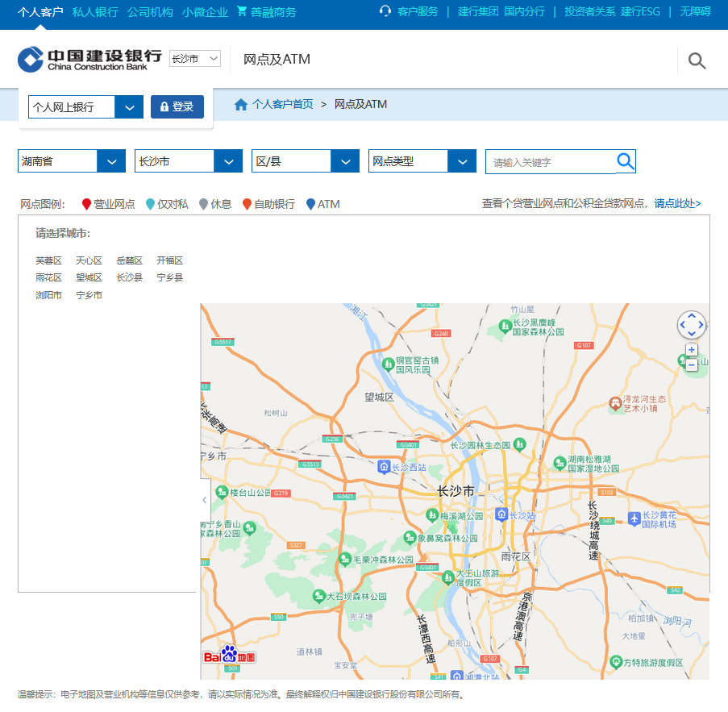This screenshot has width=728, height=712.
Task: Click the 大王山旅游度假区 marker
Action: coord(448,577)
